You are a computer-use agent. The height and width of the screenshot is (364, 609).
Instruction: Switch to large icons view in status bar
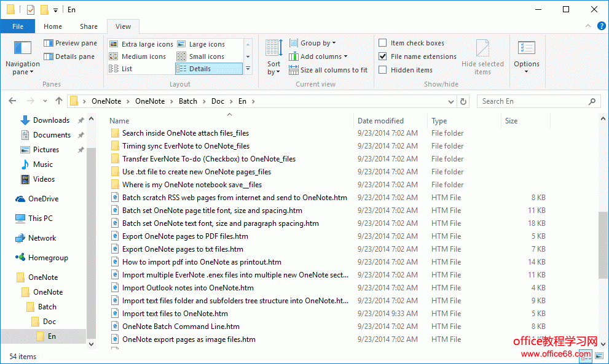point(599,355)
